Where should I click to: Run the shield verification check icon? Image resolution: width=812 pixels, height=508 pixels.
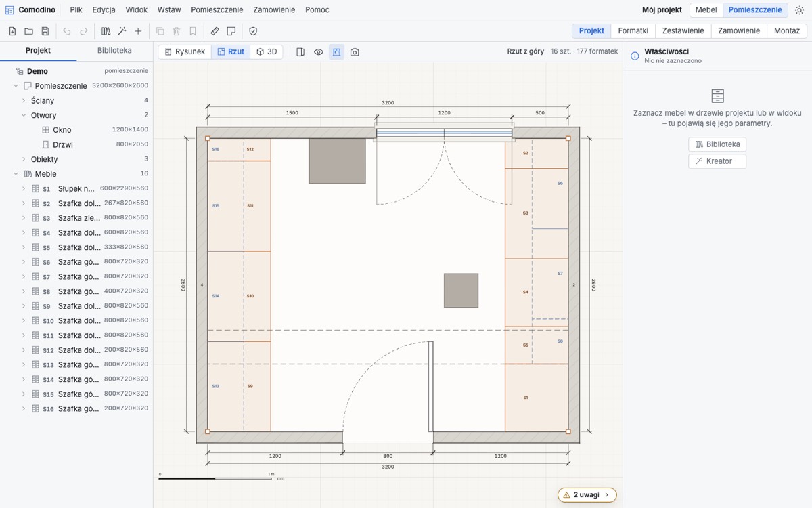point(253,31)
